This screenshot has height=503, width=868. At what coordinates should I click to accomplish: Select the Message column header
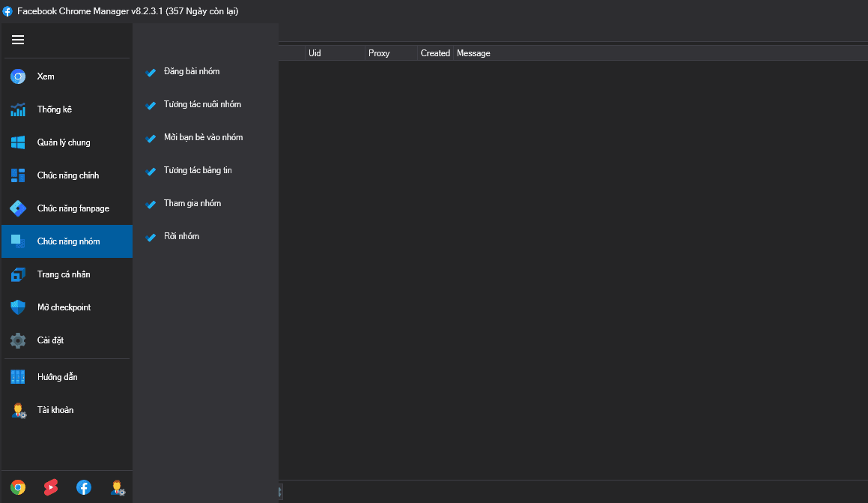(473, 53)
